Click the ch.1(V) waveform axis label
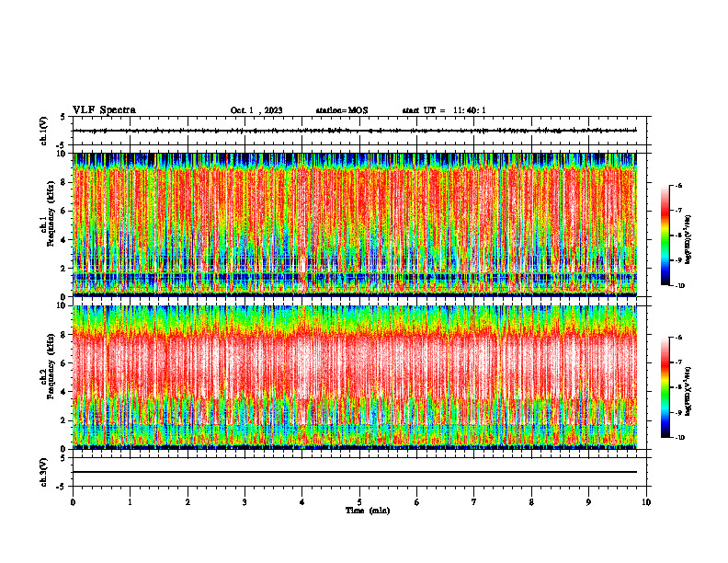This screenshot has height=563, width=728. (43, 131)
